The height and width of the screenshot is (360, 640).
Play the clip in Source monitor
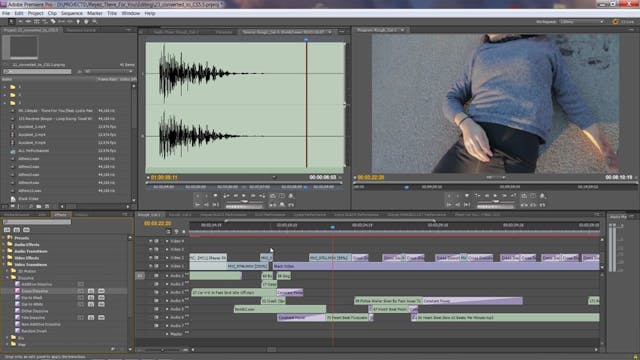point(244,196)
